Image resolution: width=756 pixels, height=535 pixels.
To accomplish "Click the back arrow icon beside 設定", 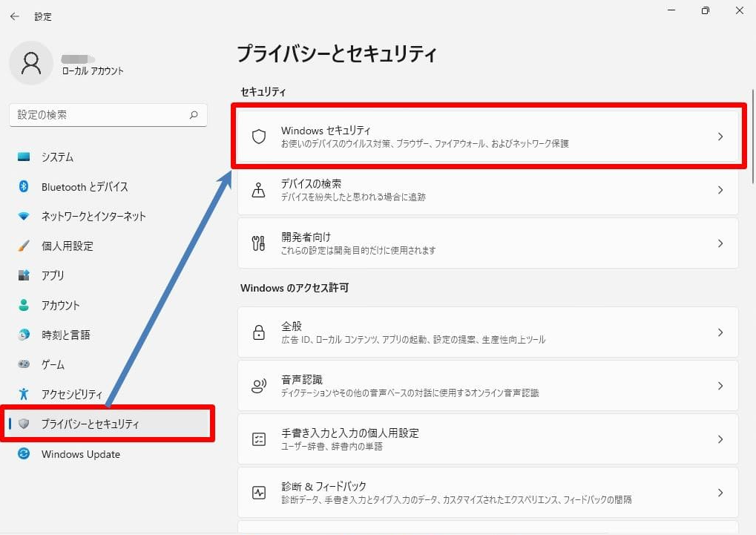I will click(14, 16).
